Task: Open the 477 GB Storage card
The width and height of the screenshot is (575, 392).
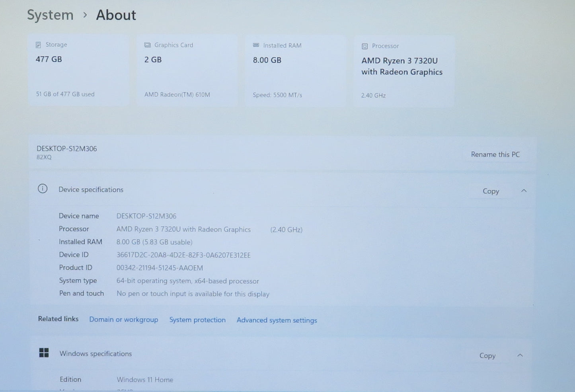Action: 79,70
